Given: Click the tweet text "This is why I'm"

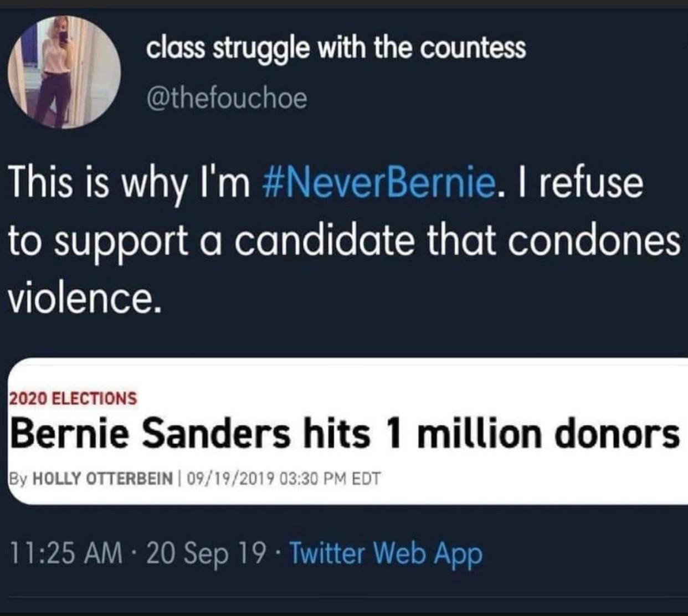Looking at the screenshot, I should pos(129,184).
